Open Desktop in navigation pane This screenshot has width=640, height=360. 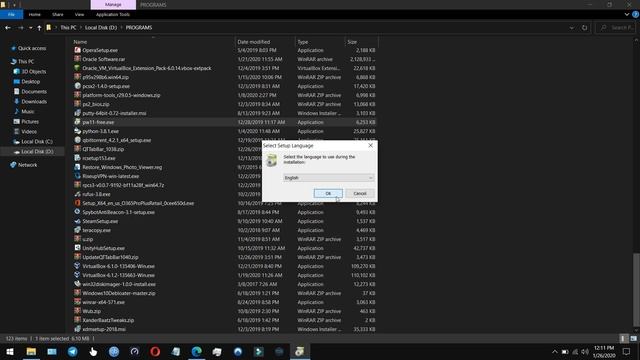(31, 82)
